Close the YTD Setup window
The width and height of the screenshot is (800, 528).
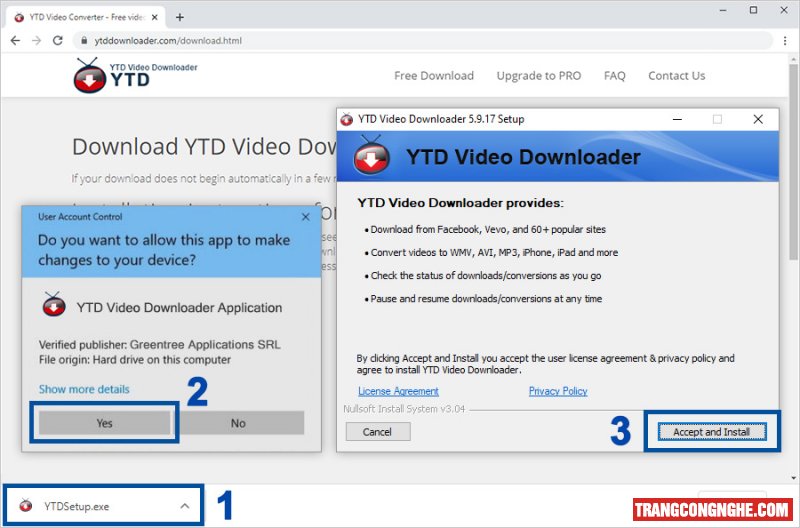point(758,119)
